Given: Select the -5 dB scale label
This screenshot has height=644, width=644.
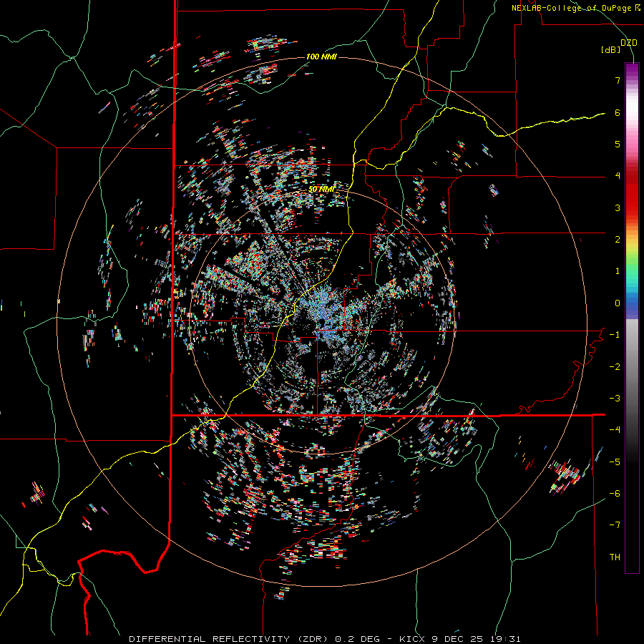Looking at the screenshot, I should point(615,462).
